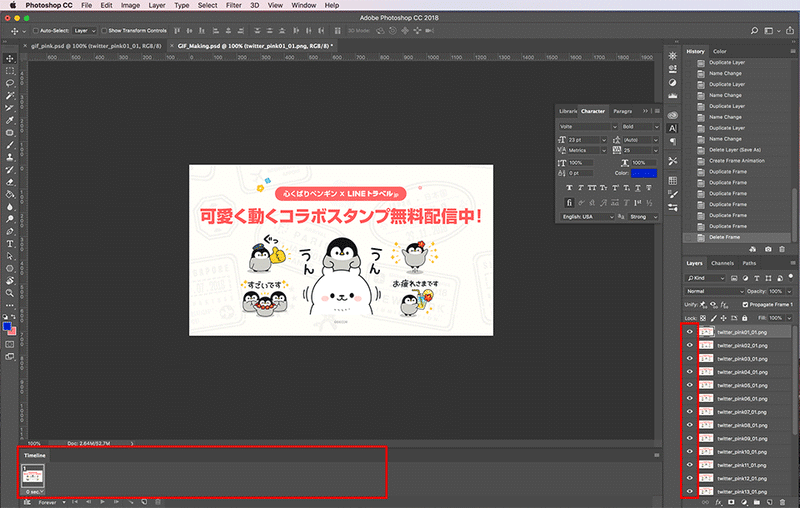Switch to the Paths tab
800x508 pixels.
pos(749,263)
